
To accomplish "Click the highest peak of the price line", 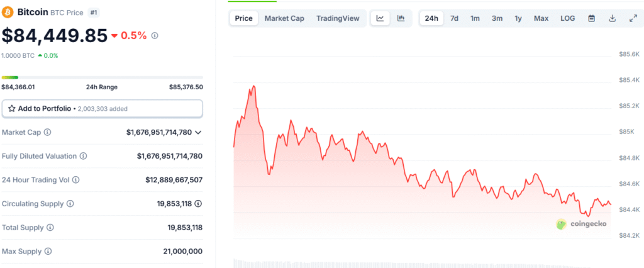I will [x=254, y=86].
